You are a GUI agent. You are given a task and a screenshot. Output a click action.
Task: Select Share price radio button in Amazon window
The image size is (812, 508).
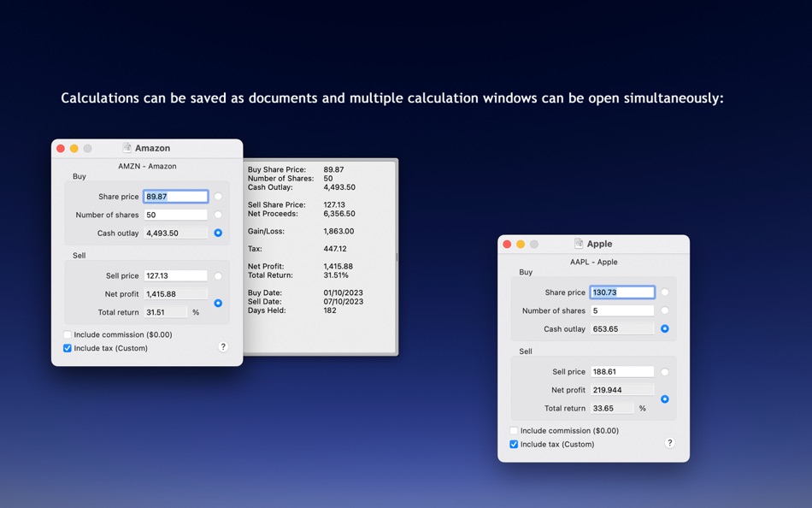click(218, 197)
